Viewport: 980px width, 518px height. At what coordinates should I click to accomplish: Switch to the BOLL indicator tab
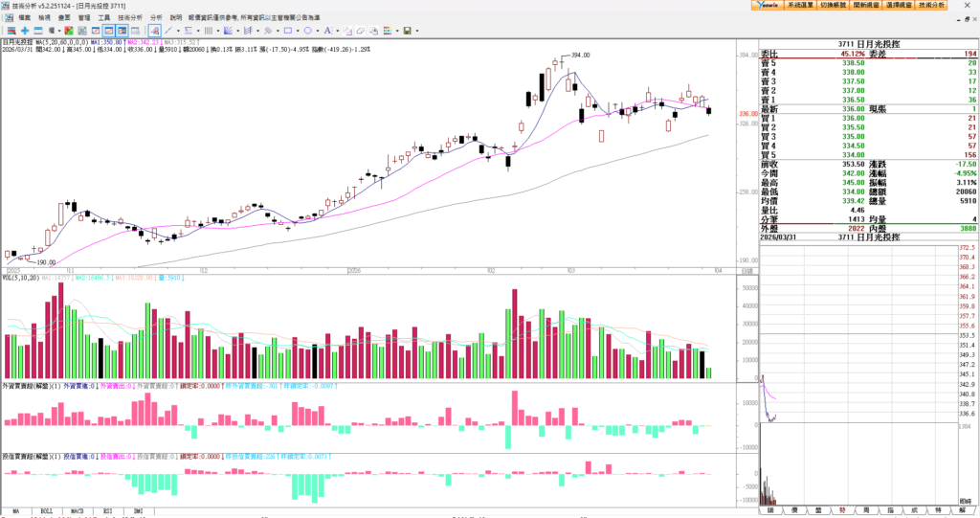coord(46,512)
